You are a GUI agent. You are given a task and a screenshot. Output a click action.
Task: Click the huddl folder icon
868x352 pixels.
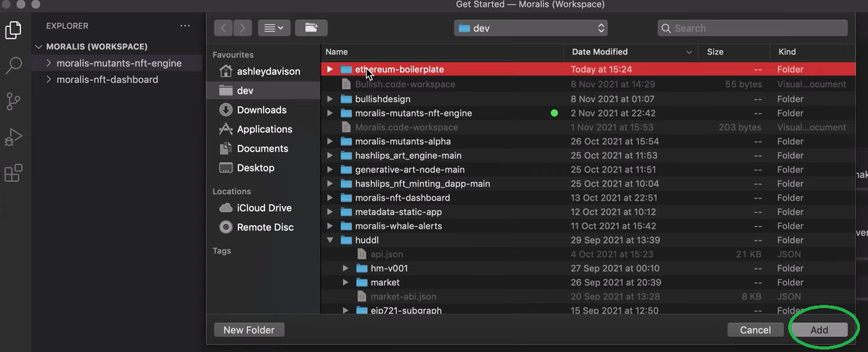pos(346,240)
